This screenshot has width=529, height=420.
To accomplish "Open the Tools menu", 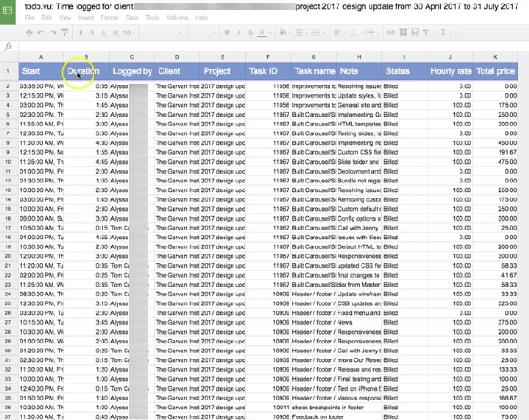I will point(152,18).
